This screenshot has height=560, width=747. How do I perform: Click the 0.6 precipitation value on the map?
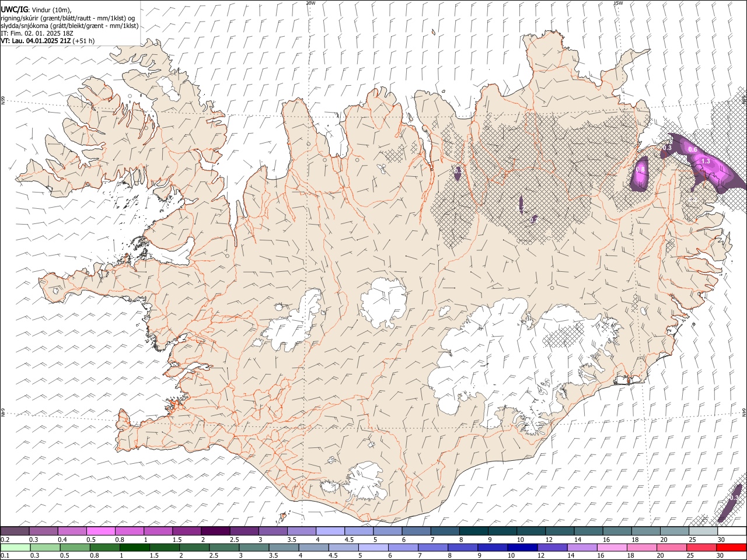click(693, 149)
